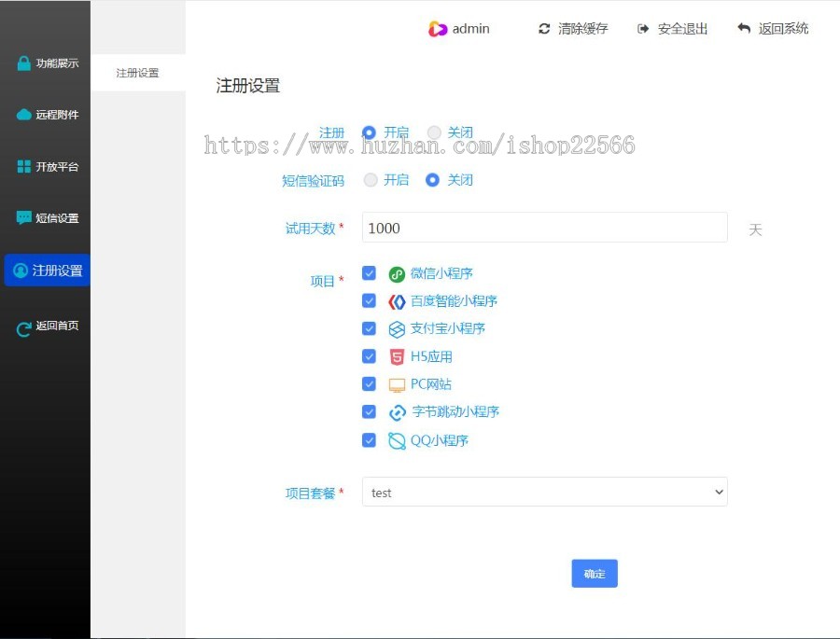Click the 项目套餐 field label
840x639 pixels.
(310, 493)
